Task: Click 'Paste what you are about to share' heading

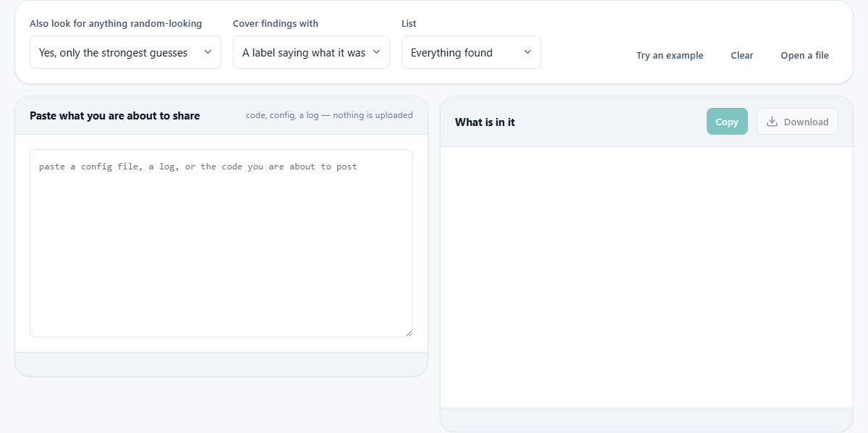Action: (x=115, y=116)
